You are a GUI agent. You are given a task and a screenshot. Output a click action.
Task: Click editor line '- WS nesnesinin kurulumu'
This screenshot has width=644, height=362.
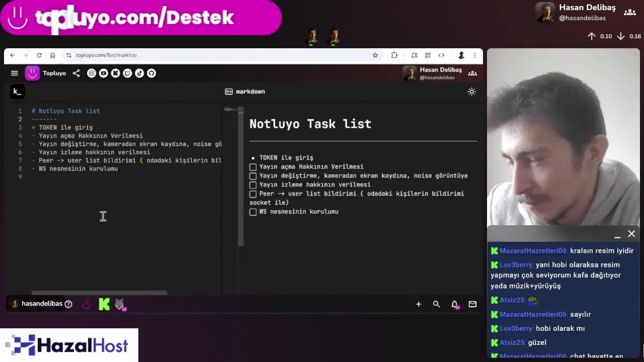click(x=75, y=168)
